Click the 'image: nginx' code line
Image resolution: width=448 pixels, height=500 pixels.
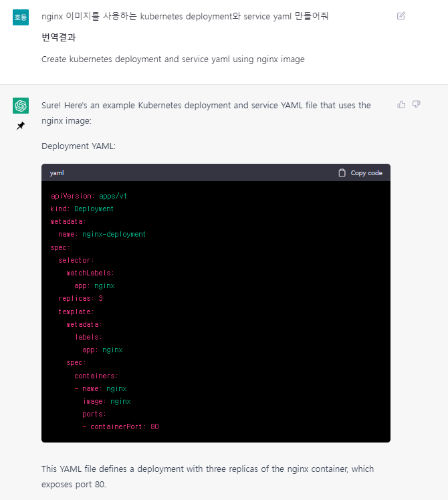(x=106, y=402)
